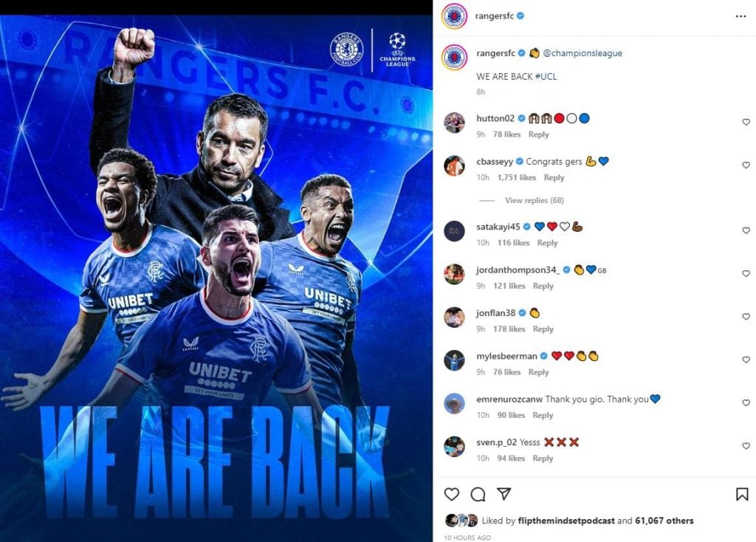
Task: Open the @championsleague mention
Action: (x=583, y=53)
